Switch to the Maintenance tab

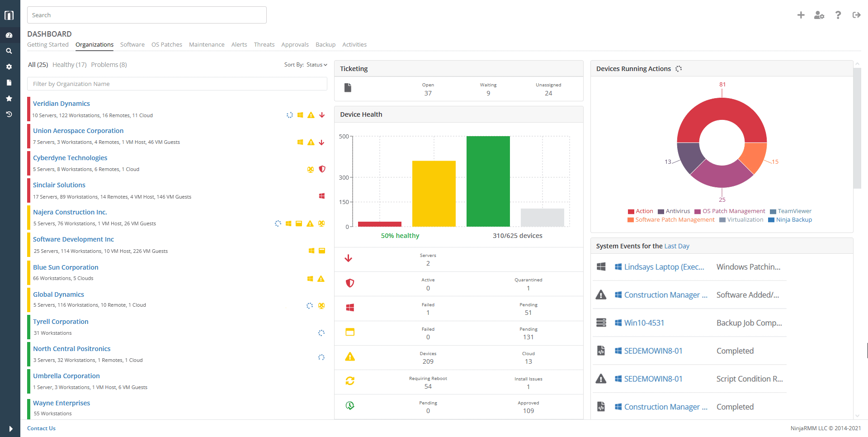click(207, 44)
